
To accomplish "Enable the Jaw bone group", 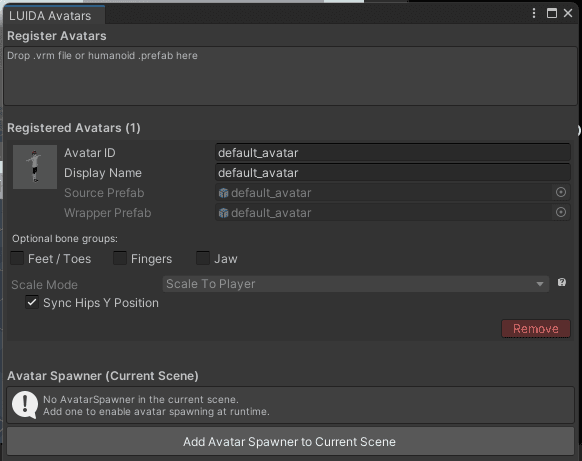I will (203, 258).
